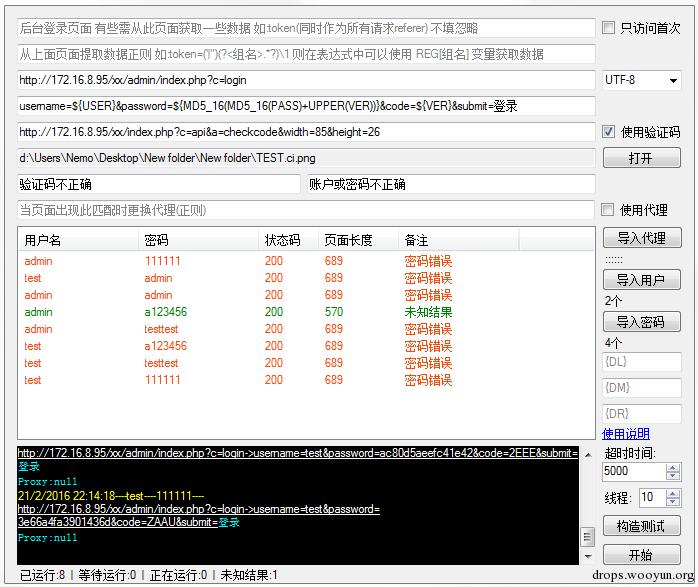The width and height of the screenshot is (698, 587).
Task: Click the 构造测试 button
Action: [641, 526]
